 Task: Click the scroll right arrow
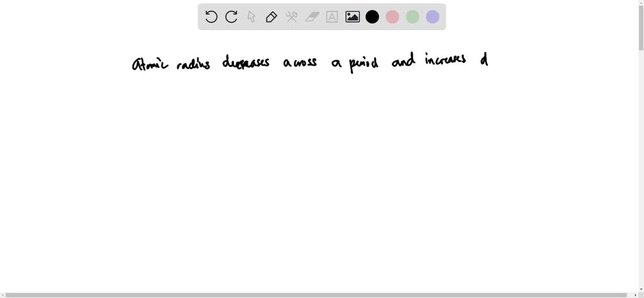(x=635, y=295)
